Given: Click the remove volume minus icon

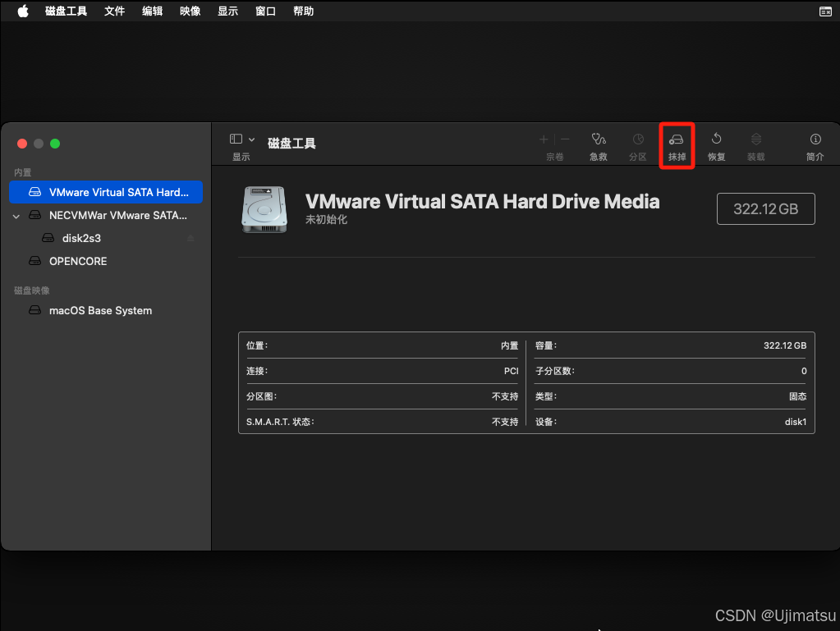Looking at the screenshot, I should [x=565, y=139].
